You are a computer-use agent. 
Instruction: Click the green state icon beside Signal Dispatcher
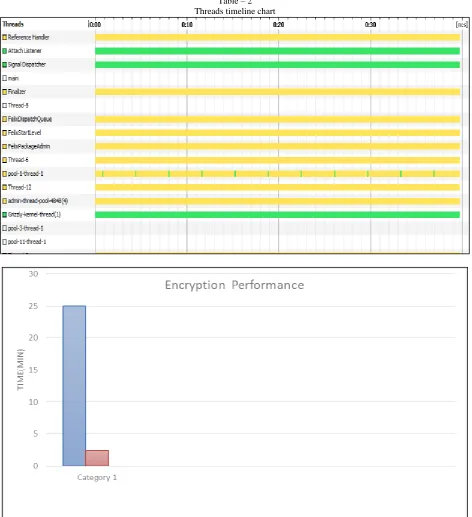coord(5,65)
